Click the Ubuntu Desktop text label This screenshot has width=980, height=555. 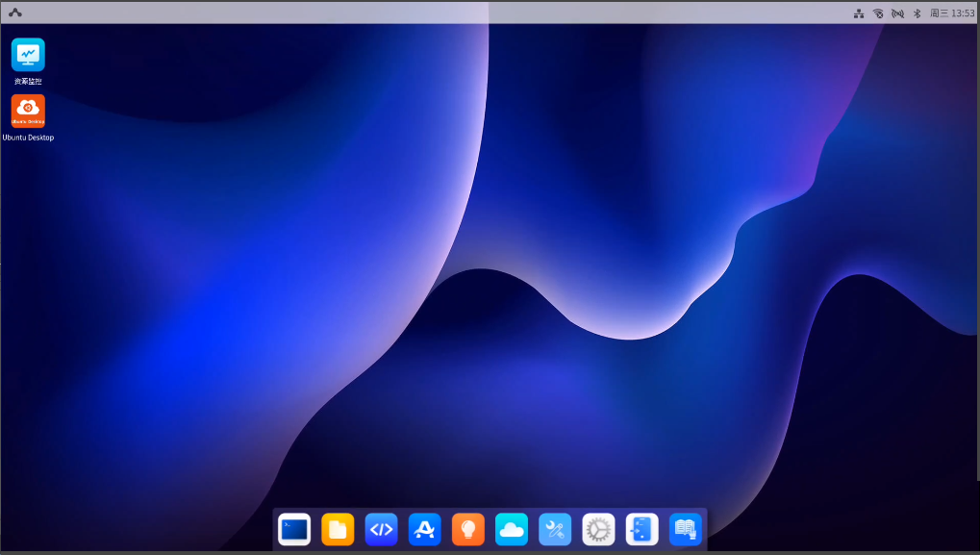tap(28, 138)
